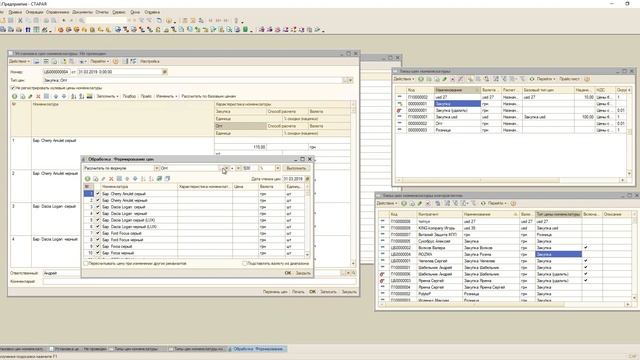Edit row with pencil icon in document table toolbar

(x=30, y=96)
